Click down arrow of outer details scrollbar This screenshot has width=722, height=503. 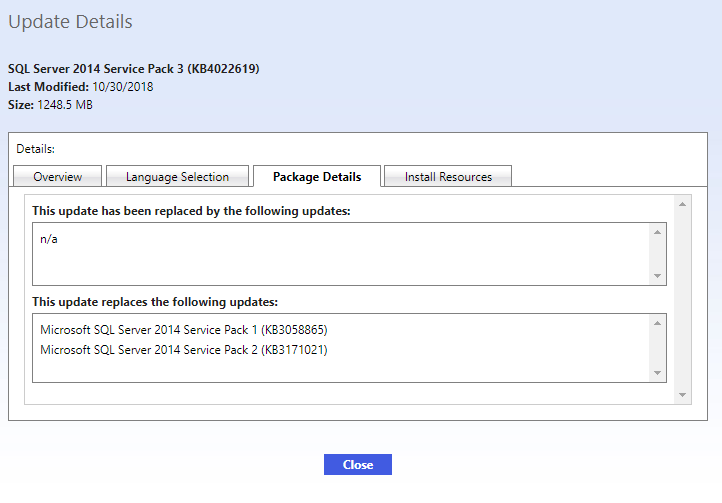pos(682,395)
